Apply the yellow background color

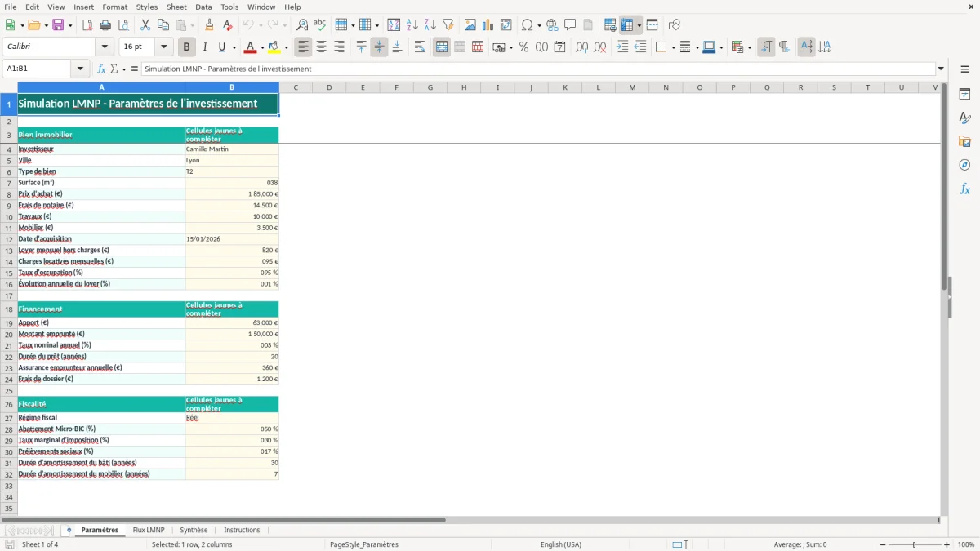click(x=274, y=47)
